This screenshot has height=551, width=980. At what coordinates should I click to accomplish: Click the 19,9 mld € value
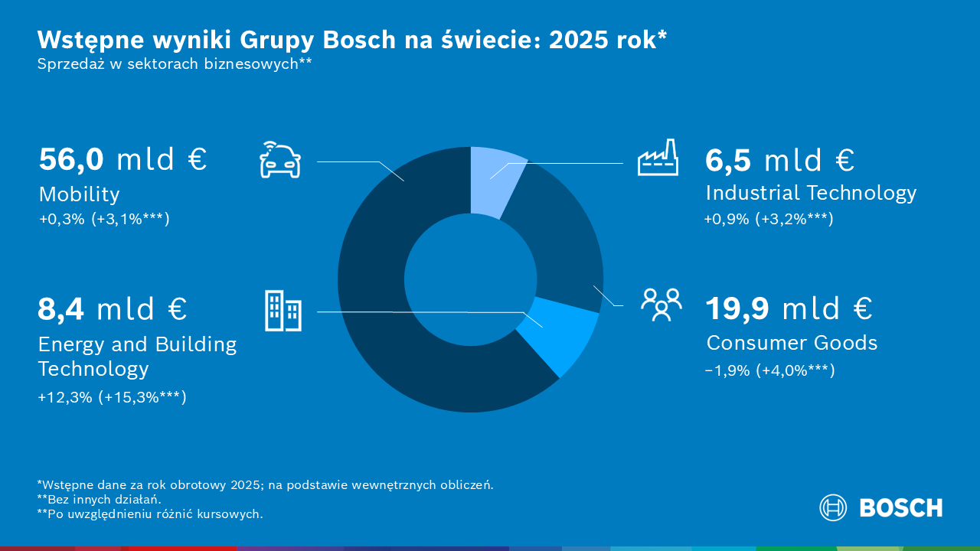pyautogui.click(x=789, y=308)
